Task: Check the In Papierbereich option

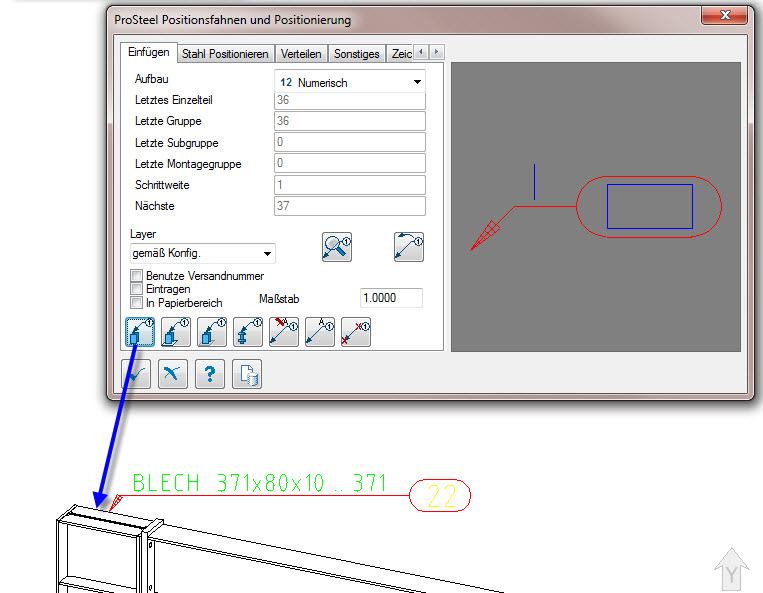Action: [x=136, y=303]
